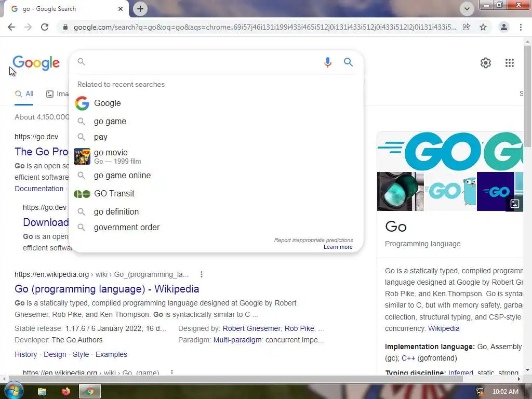
Task: Reload the current page
Action: tap(45, 27)
